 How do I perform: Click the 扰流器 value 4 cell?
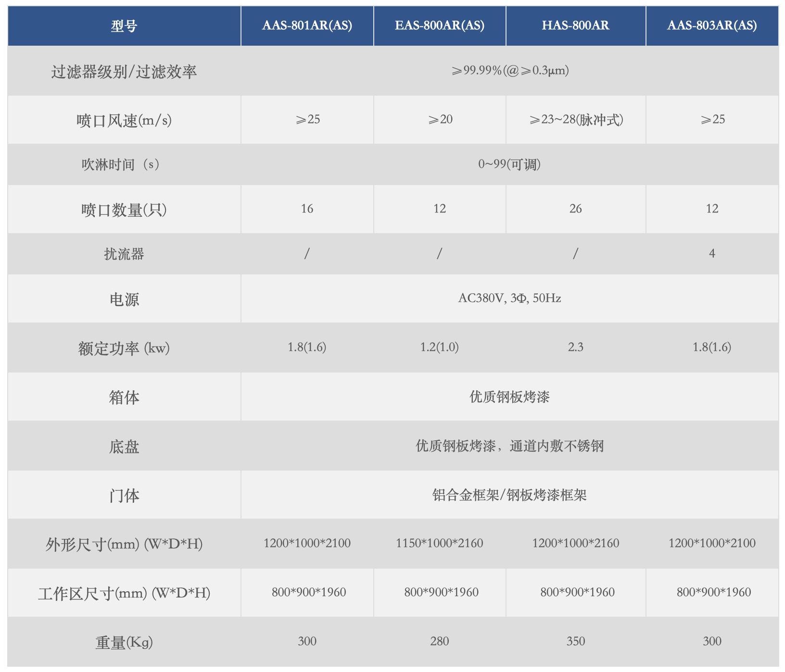[712, 254]
